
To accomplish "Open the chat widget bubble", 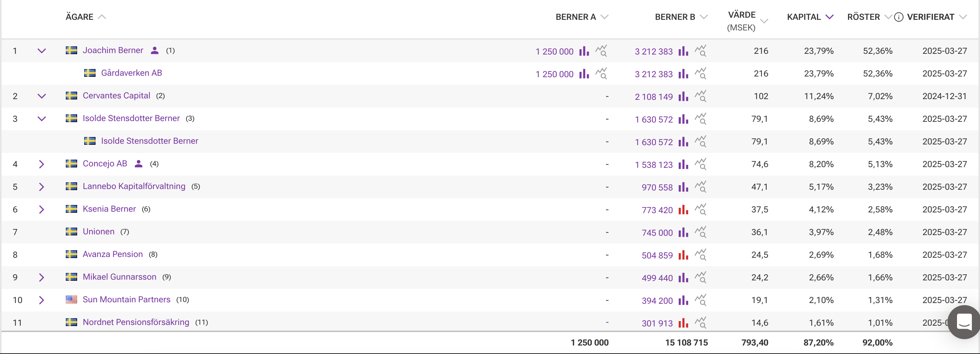I will (x=964, y=322).
